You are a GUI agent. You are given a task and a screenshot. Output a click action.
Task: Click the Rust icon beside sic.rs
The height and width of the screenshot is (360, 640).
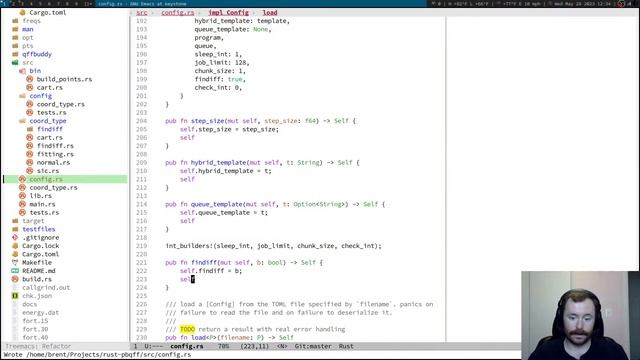pyautogui.click(x=29, y=171)
